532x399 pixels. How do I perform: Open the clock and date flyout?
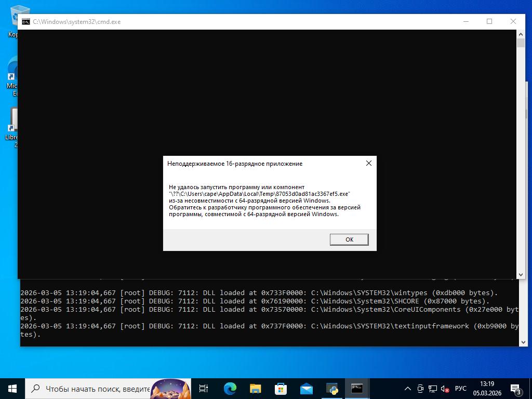point(487,388)
